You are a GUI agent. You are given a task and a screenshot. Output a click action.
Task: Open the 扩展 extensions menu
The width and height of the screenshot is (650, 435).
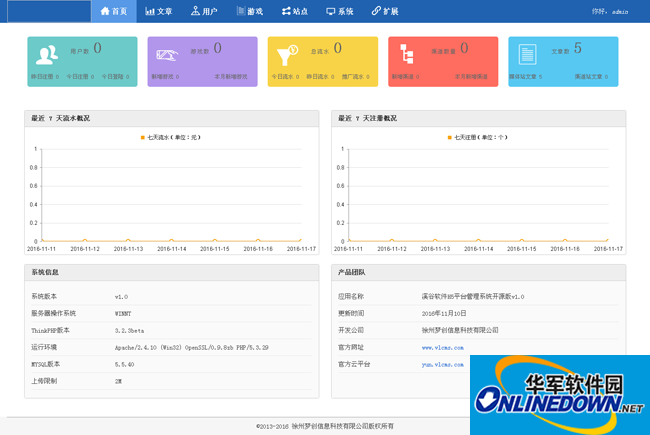click(x=385, y=11)
